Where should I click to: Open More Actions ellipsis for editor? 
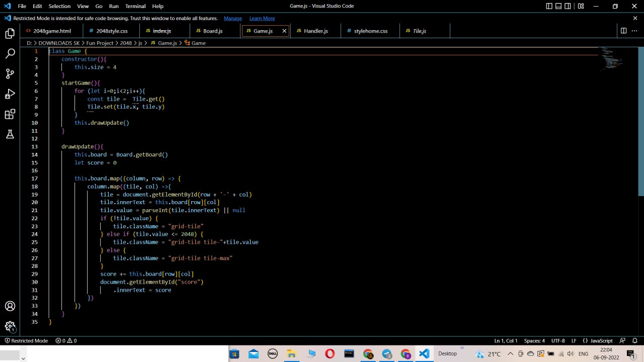635,31
